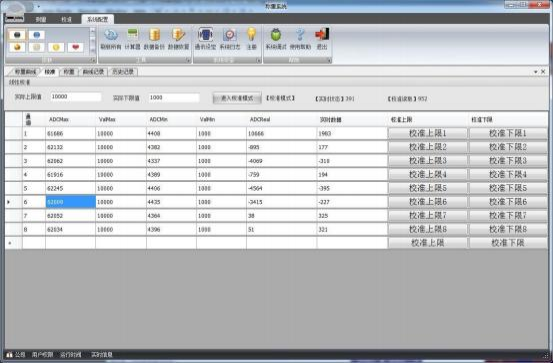This screenshot has width=553, height=364.
Task: Switch to the 系统配置 ribbon tab
Action: click(x=97, y=19)
